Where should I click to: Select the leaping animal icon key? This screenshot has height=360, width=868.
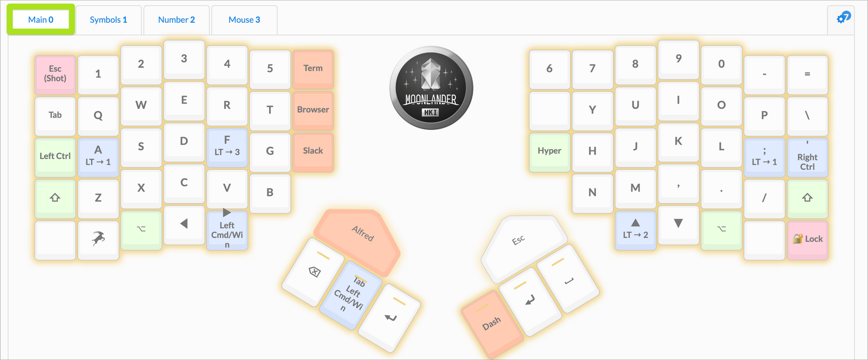[x=98, y=239]
